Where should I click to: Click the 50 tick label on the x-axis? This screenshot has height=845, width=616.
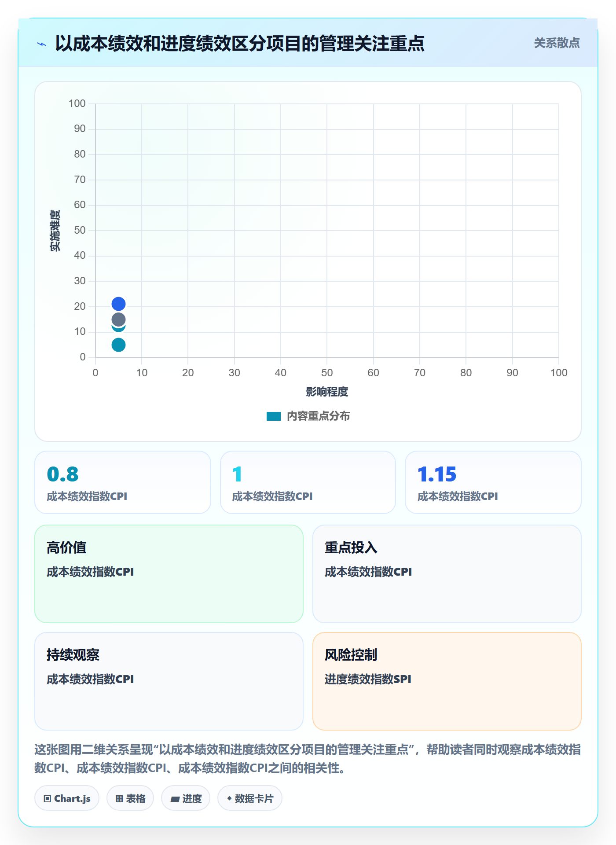coord(327,373)
